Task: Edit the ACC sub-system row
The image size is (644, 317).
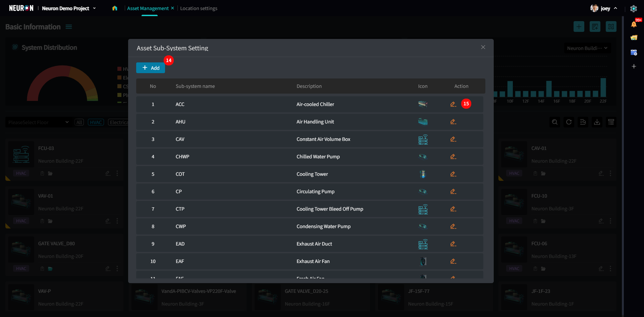Action: click(x=453, y=104)
